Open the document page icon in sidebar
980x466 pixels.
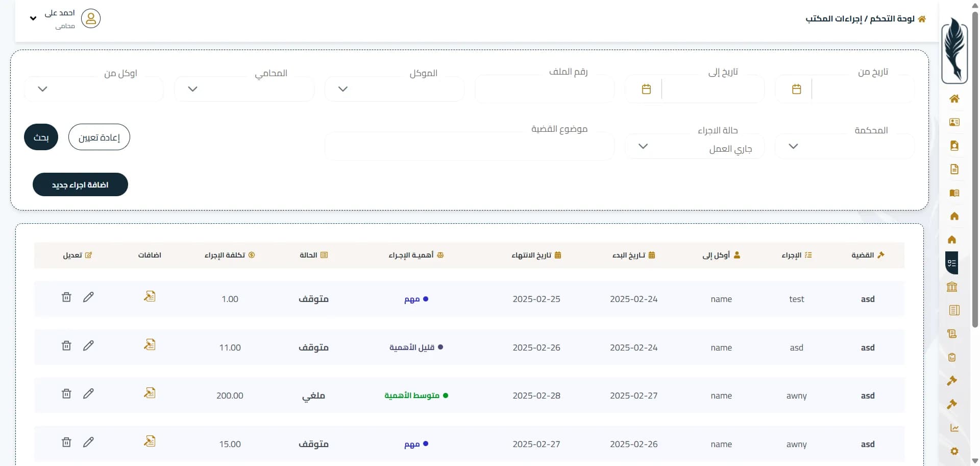954,169
